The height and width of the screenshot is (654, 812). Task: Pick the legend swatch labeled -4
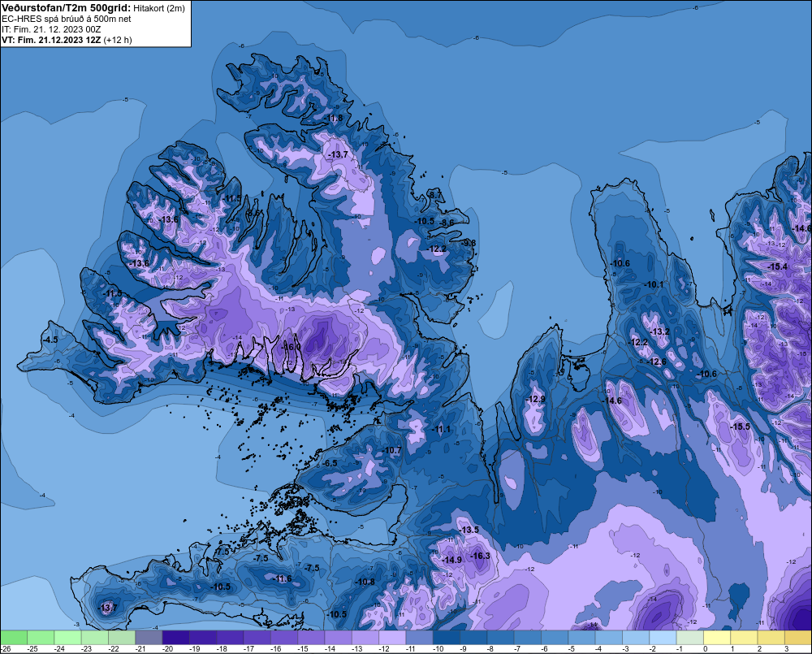pos(608,638)
